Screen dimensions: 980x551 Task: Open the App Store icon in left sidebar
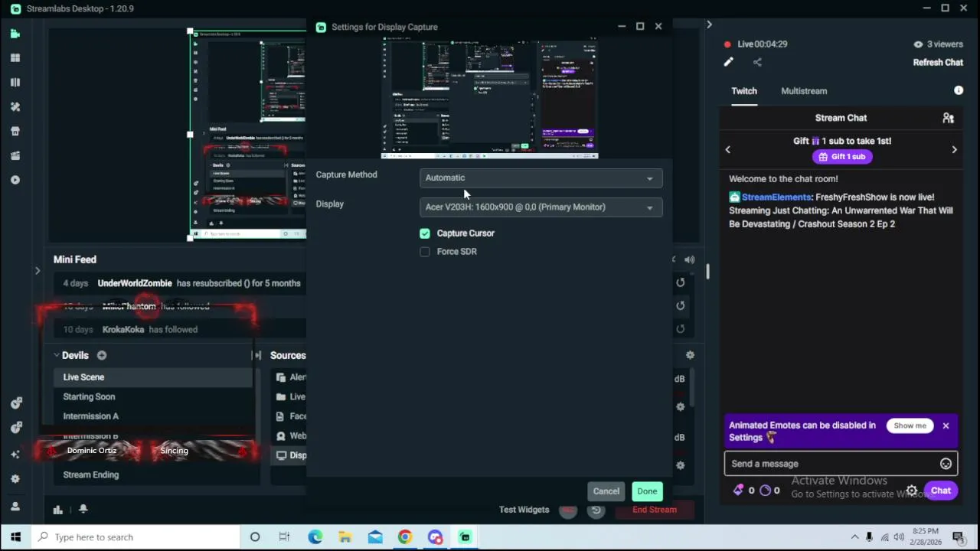[15, 132]
